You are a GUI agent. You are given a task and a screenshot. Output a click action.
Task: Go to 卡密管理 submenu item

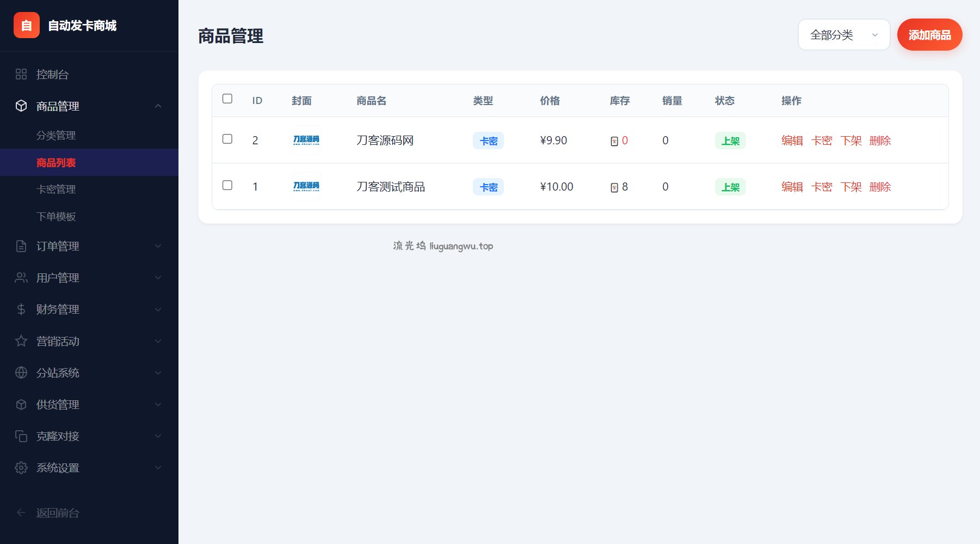coord(56,189)
